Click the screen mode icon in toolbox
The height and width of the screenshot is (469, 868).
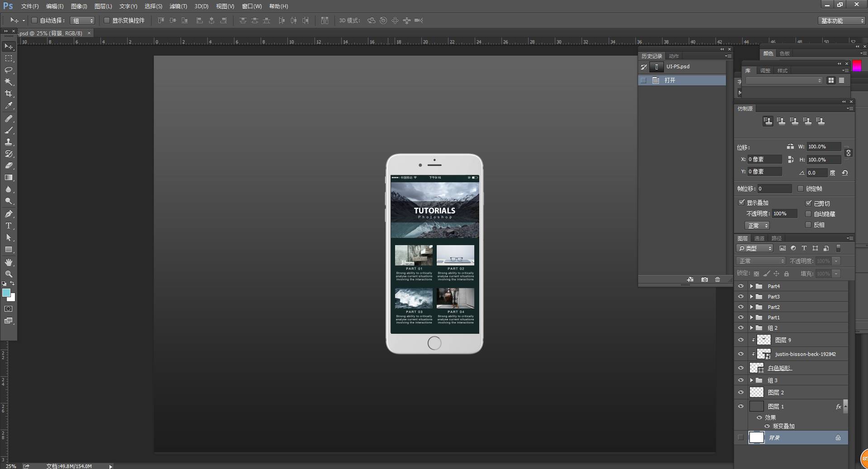pos(9,321)
